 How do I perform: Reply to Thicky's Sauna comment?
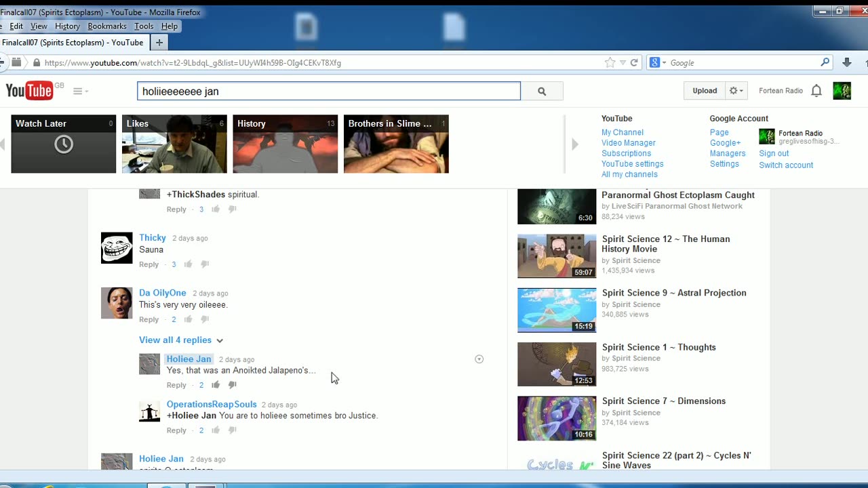(x=149, y=264)
